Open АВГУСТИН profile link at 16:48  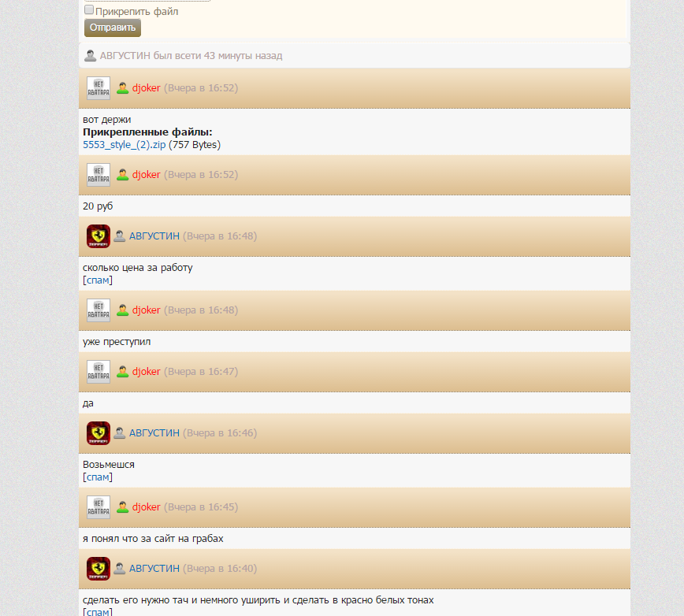[154, 236]
